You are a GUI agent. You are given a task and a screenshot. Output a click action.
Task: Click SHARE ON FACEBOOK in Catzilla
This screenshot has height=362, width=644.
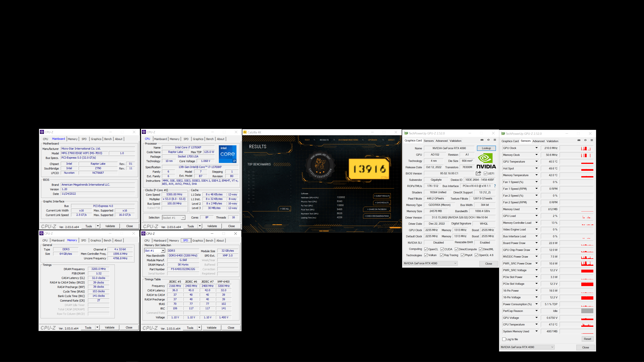(377, 209)
